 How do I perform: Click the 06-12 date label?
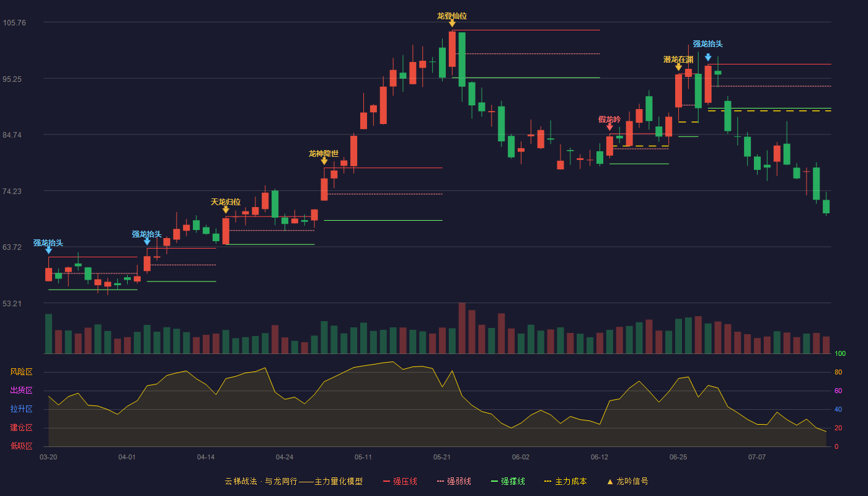point(600,457)
